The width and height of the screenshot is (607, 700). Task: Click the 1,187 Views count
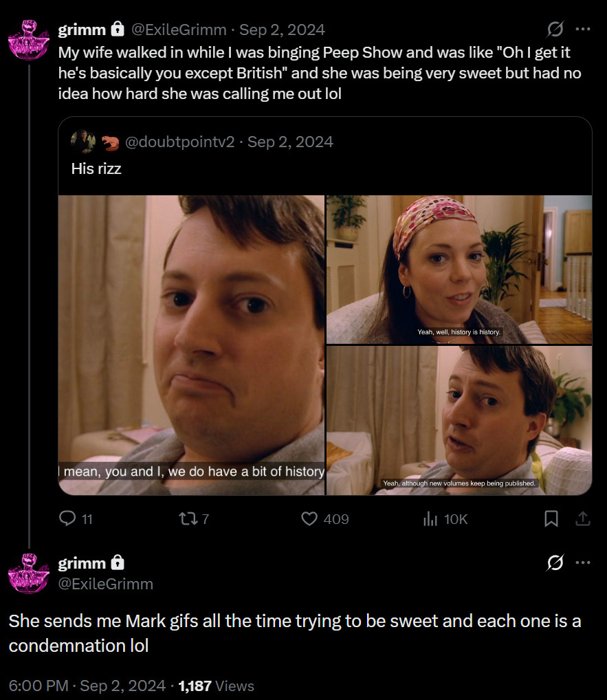(217, 686)
